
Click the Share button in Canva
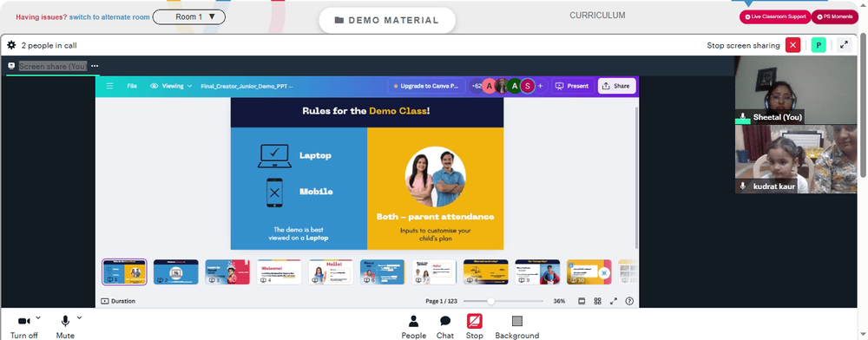[x=616, y=86]
